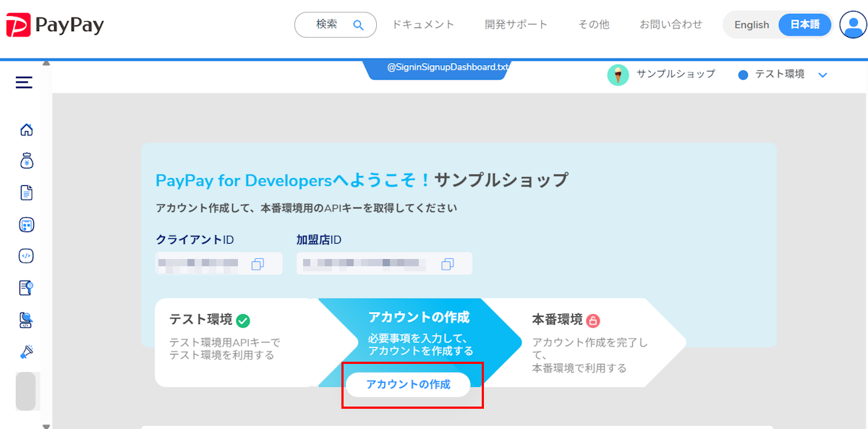Click the magnifier icon in search box
The image size is (868, 429).
[x=358, y=25]
